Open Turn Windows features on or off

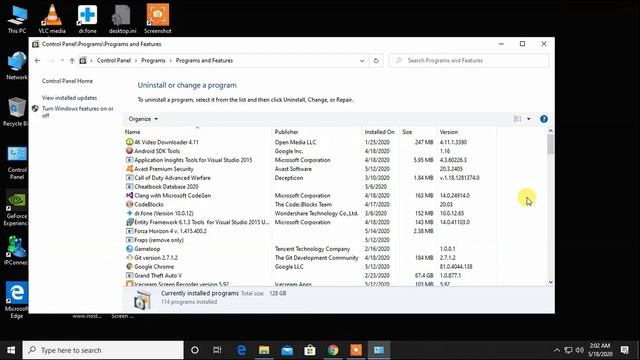(x=78, y=112)
